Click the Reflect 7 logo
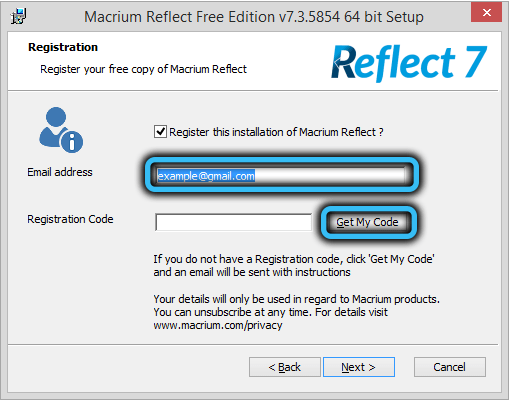Screen dimensions: 509x401 (409, 62)
